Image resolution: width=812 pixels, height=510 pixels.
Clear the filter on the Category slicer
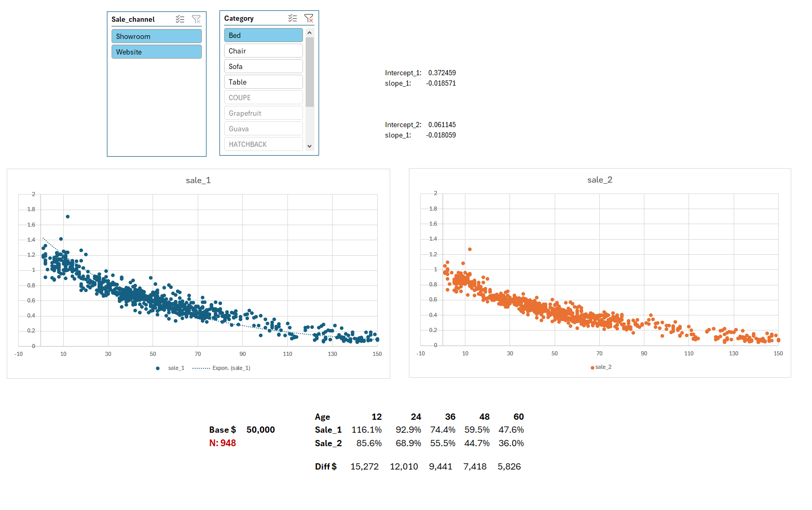pyautogui.click(x=309, y=18)
